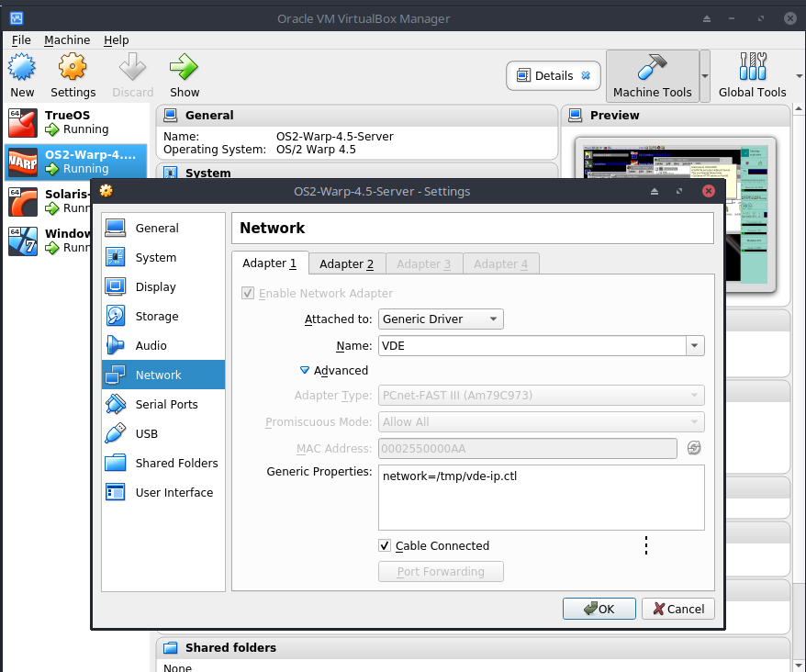This screenshot has height=672, width=806.
Task: Click the Settings dialog gear icon
Action: tap(106, 191)
